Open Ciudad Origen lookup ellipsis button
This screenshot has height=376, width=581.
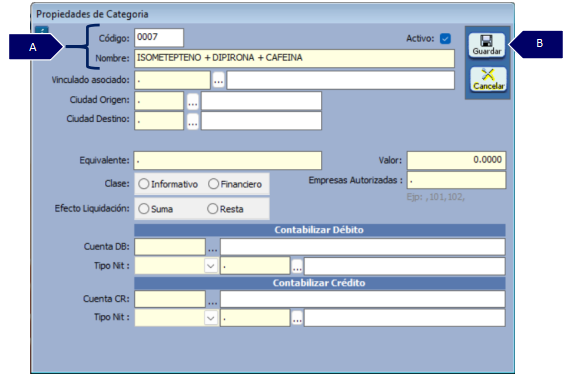(x=192, y=101)
